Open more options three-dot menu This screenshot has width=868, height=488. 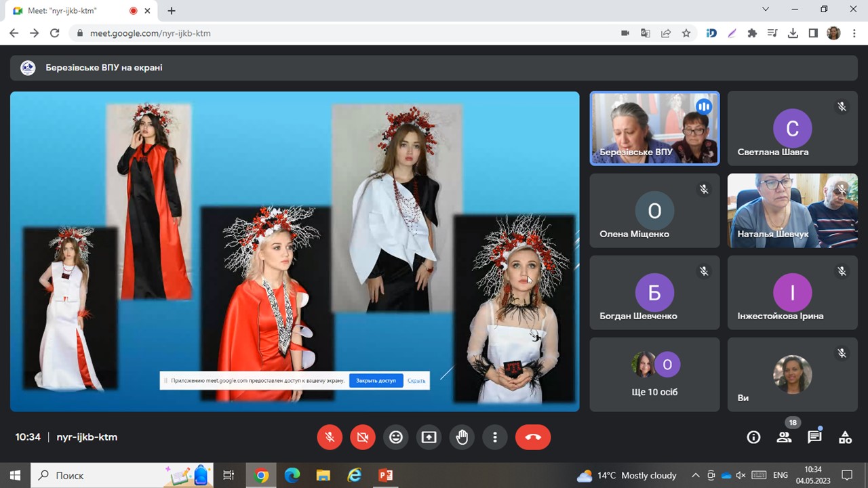[495, 437]
